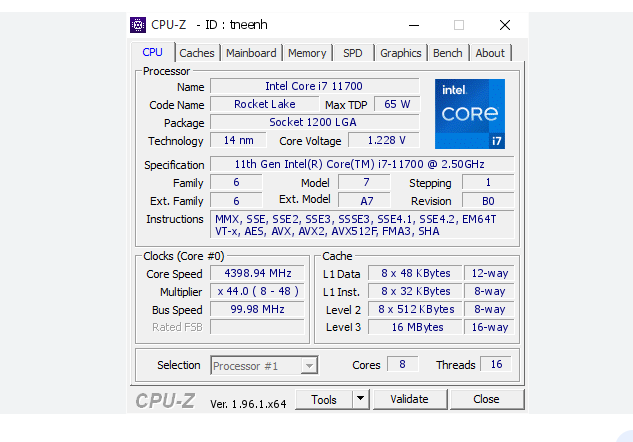Click the Tools button
633x442 pixels.
[x=324, y=399]
